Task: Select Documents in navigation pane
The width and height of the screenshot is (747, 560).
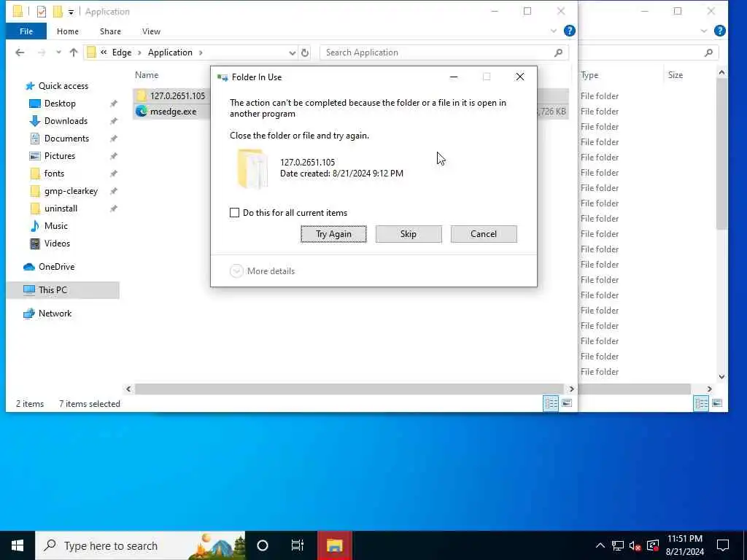Action: tap(66, 139)
